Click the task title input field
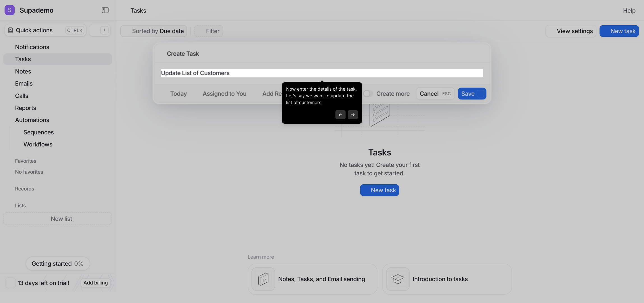The height and width of the screenshot is (303, 644). 322,73
